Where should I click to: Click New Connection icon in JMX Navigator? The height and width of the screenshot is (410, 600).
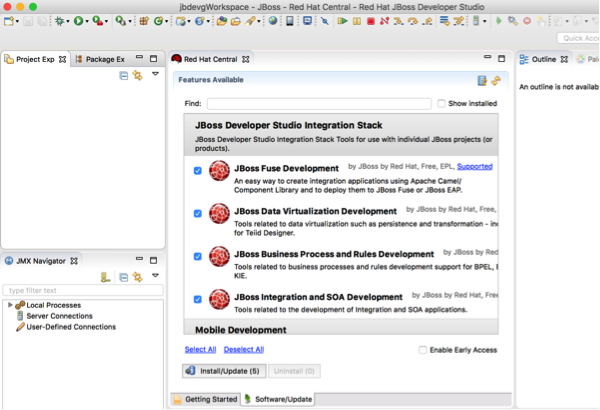105,277
